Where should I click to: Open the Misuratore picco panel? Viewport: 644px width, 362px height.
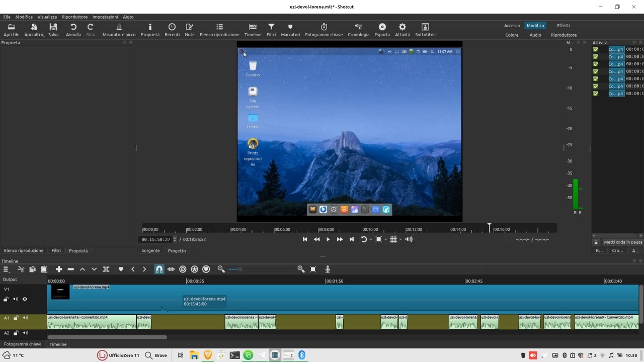pyautogui.click(x=119, y=30)
